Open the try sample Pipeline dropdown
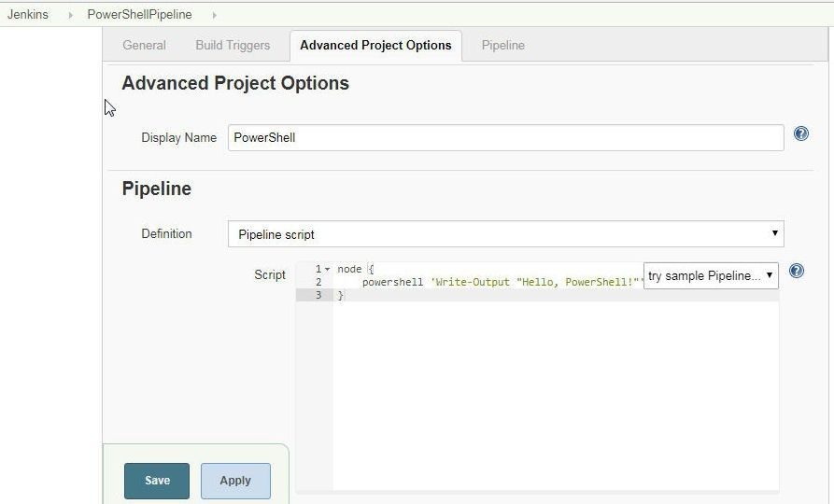Viewport: 834px width, 504px height. tap(711, 275)
